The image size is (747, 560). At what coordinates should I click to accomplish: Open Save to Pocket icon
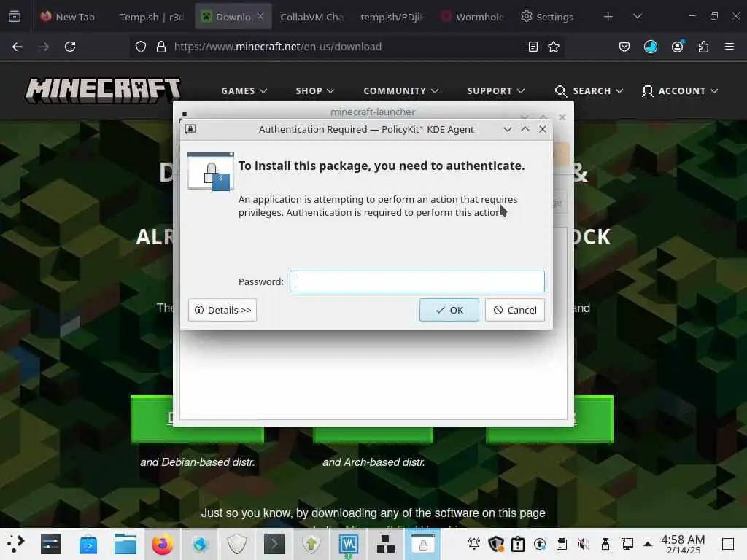[624, 47]
